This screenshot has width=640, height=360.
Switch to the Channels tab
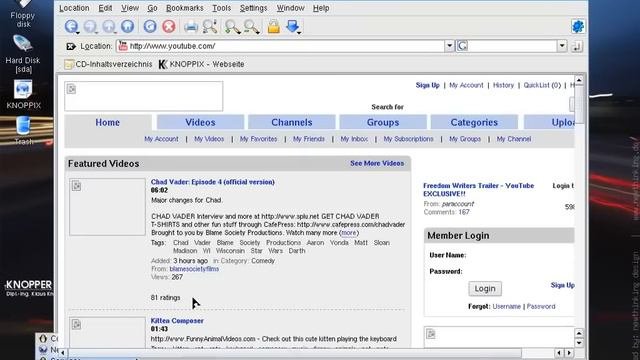coord(291,122)
